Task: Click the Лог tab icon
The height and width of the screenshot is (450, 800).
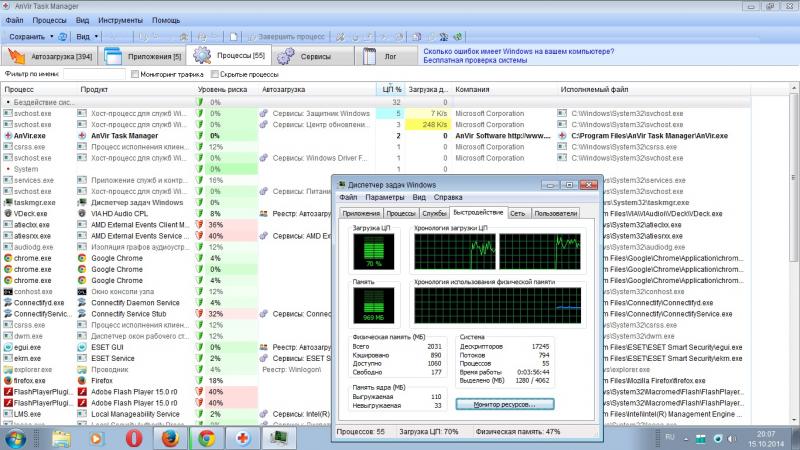Action: [x=370, y=56]
